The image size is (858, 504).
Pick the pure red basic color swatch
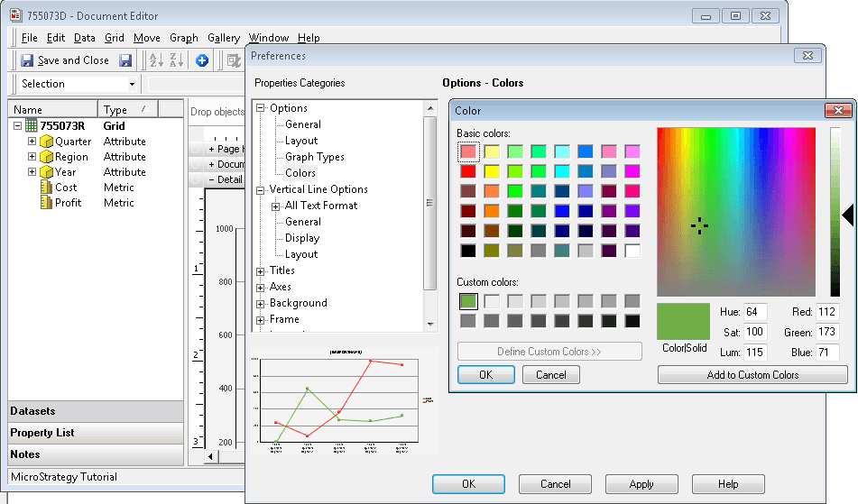tap(468, 171)
